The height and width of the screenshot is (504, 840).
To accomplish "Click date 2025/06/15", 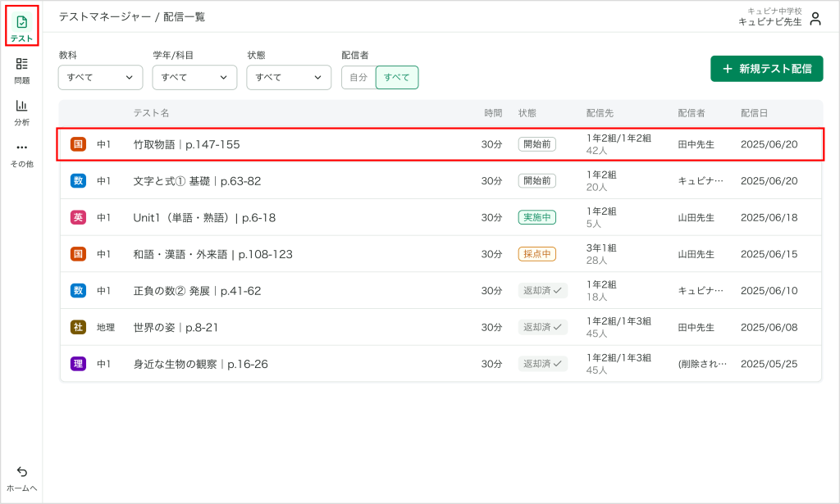I will tap(769, 253).
